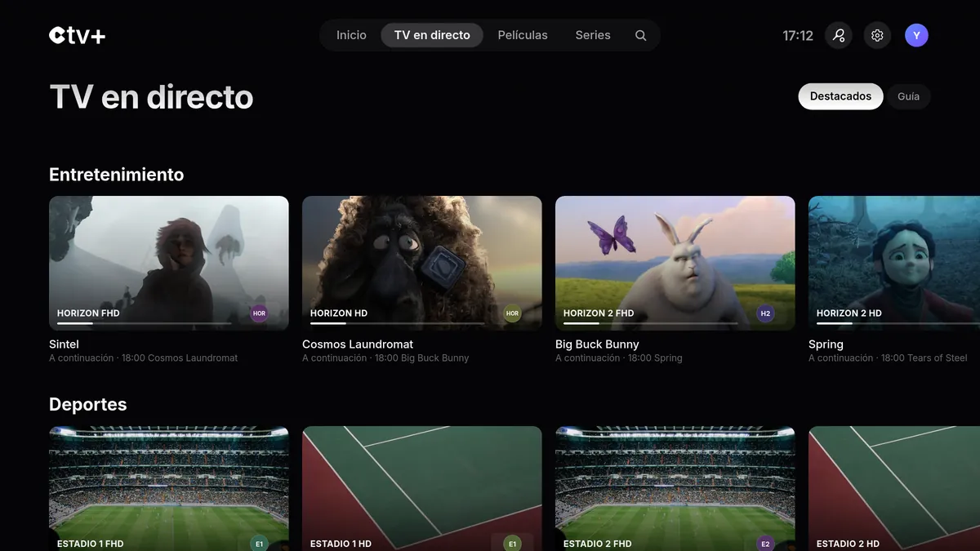Image resolution: width=980 pixels, height=551 pixels.
Task: Open the Estadio 1 HD tennis thumbnail
Action: [x=422, y=488]
